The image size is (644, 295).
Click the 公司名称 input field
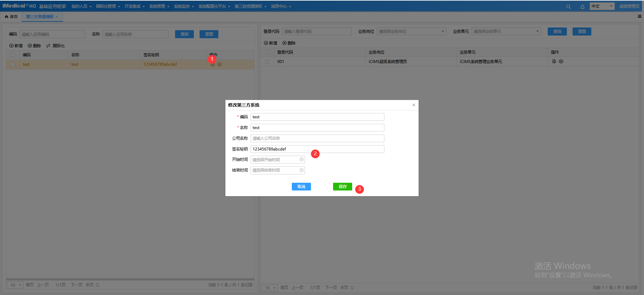317,138
